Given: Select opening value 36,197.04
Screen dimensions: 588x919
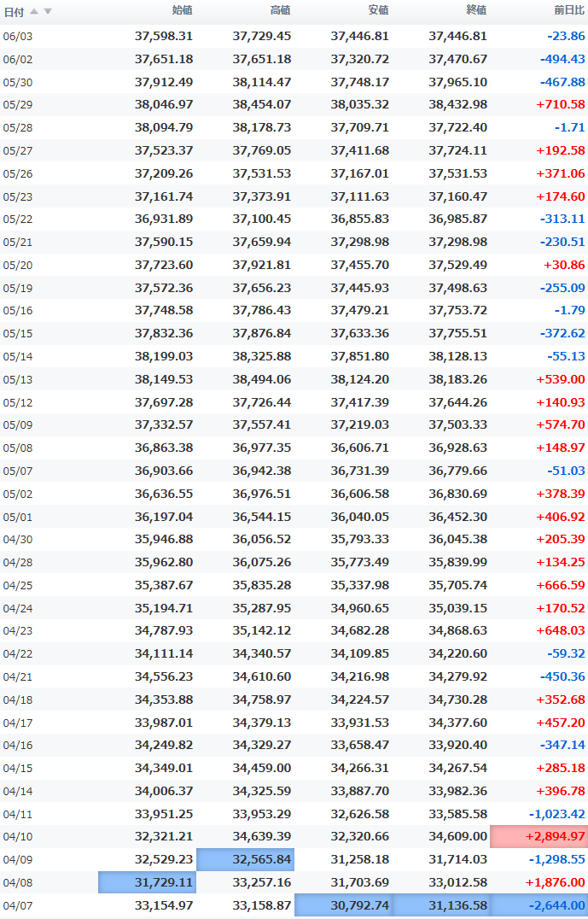Looking at the screenshot, I should click(163, 517).
